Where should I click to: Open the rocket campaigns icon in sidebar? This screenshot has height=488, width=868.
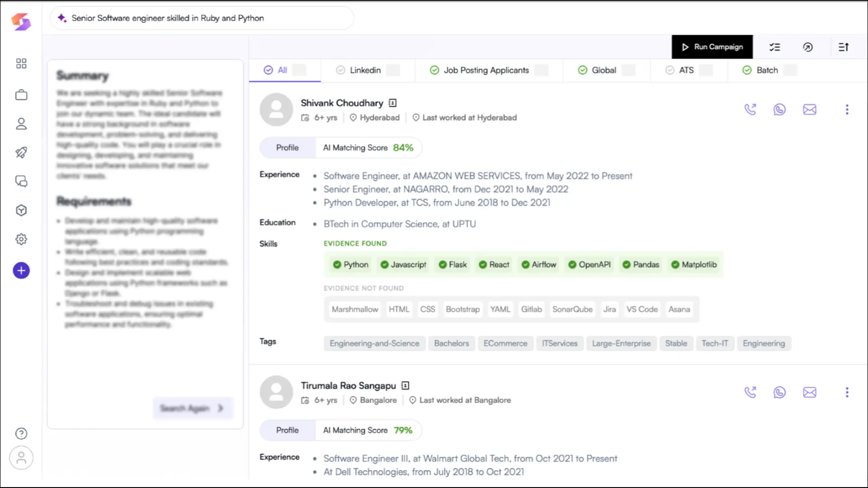point(21,153)
